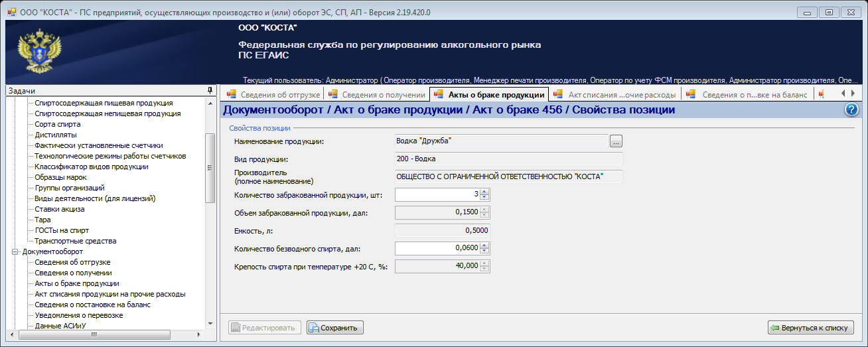
Task: Collapse the Документооборот tree node
Action: [15, 252]
